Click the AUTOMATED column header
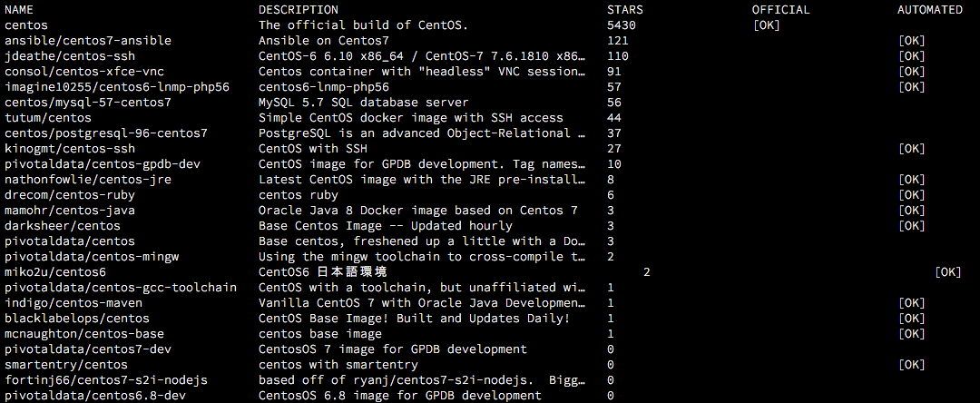 pyautogui.click(x=930, y=10)
